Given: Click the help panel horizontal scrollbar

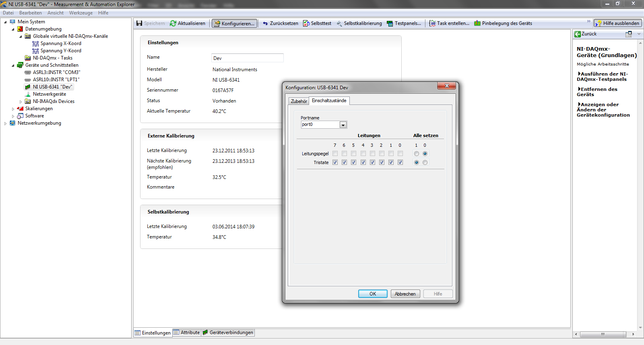Looking at the screenshot, I should tap(603, 334).
